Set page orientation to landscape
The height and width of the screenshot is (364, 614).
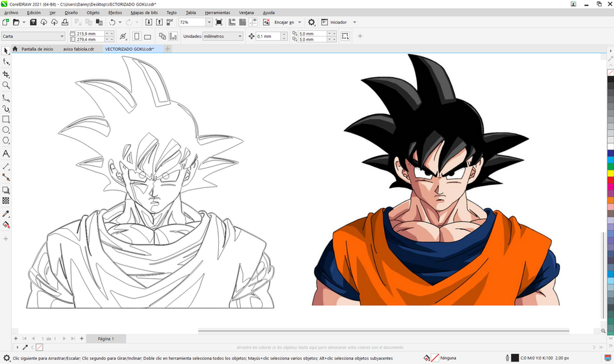pos(147,36)
